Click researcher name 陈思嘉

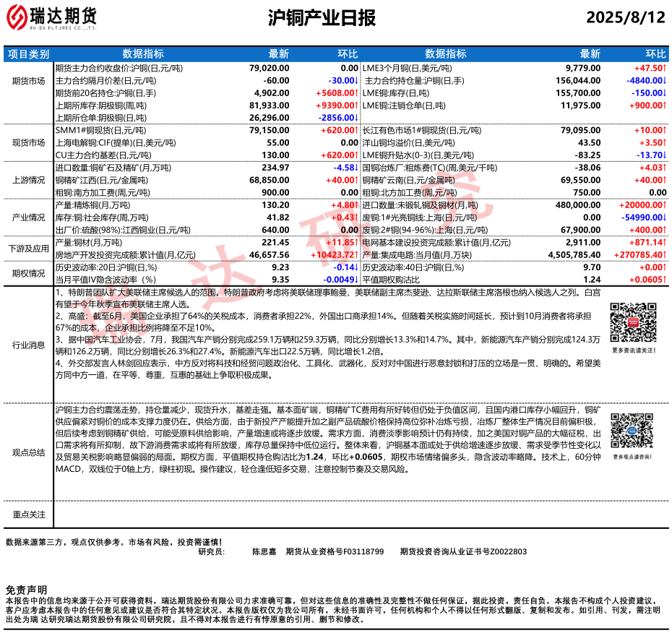264,551
